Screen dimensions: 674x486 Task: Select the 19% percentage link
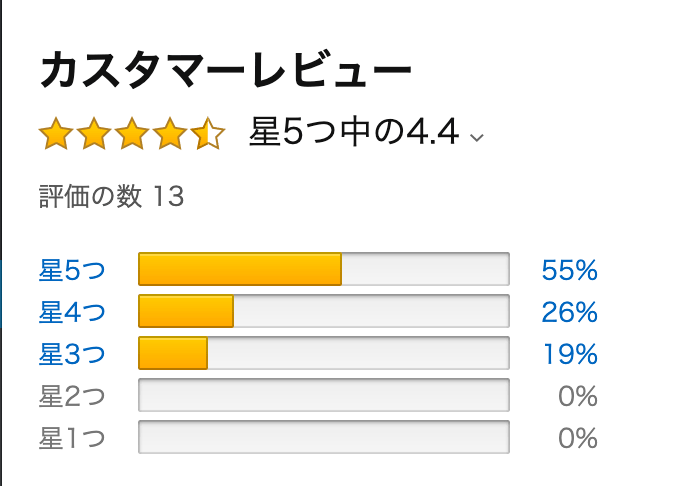[570, 354]
